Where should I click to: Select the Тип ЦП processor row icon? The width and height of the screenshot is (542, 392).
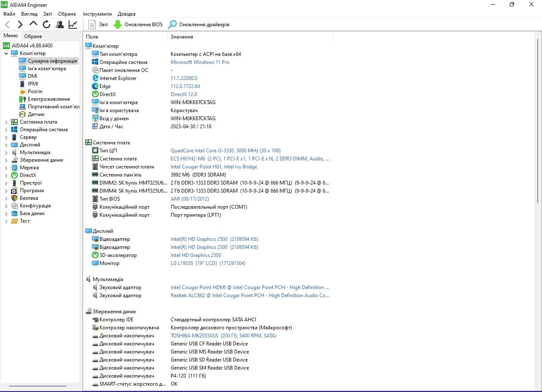click(95, 151)
